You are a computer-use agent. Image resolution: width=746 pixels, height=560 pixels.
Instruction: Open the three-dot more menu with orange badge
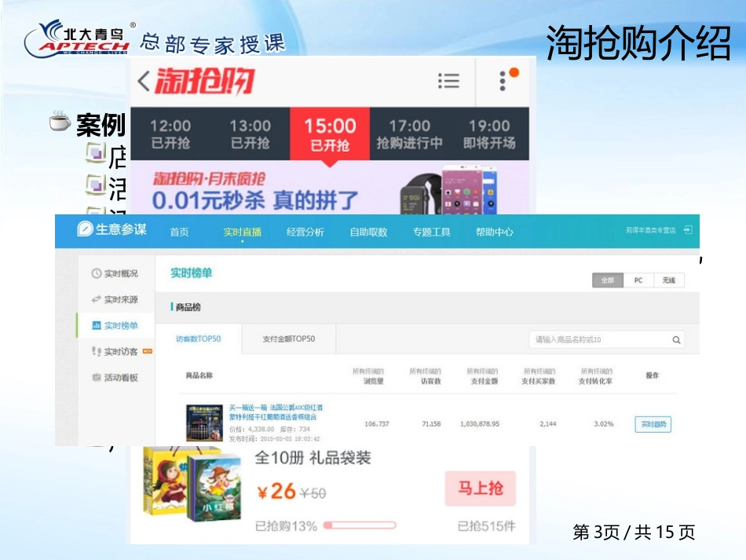click(x=503, y=81)
